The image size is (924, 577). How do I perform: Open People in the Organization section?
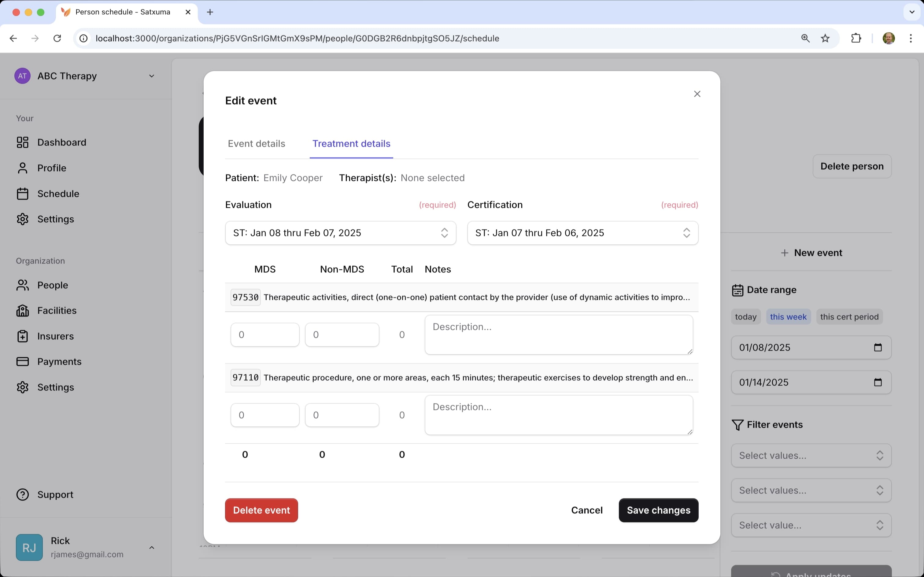pos(42,285)
